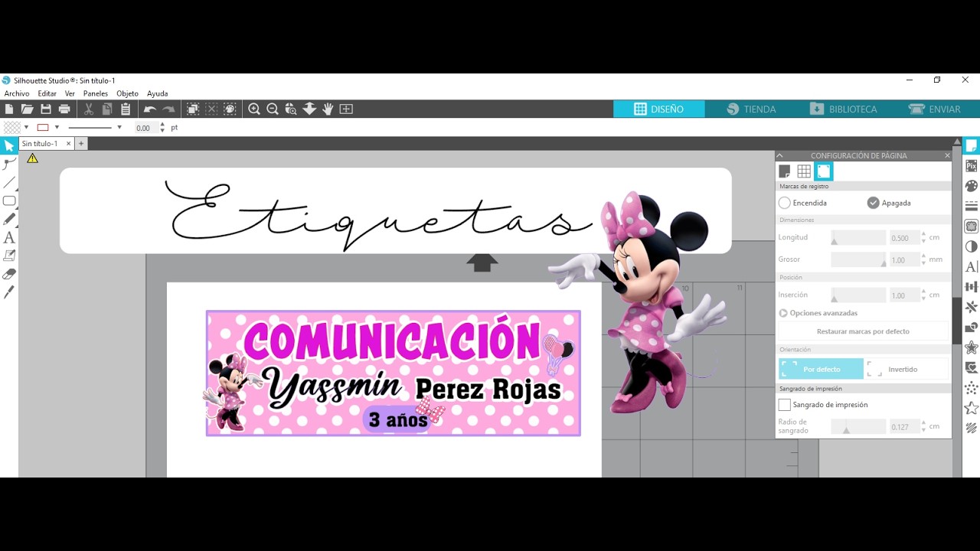The image size is (980, 551).
Task: Step the Grosor mm value
Action: pyautogui.click(x=924, y=260)
